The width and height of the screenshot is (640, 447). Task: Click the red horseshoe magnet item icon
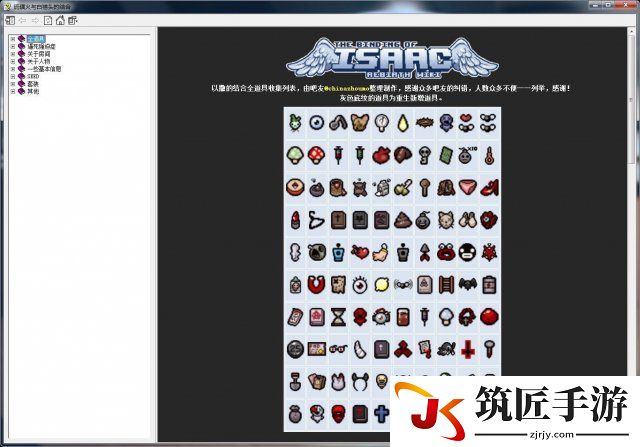coord(316,285)
